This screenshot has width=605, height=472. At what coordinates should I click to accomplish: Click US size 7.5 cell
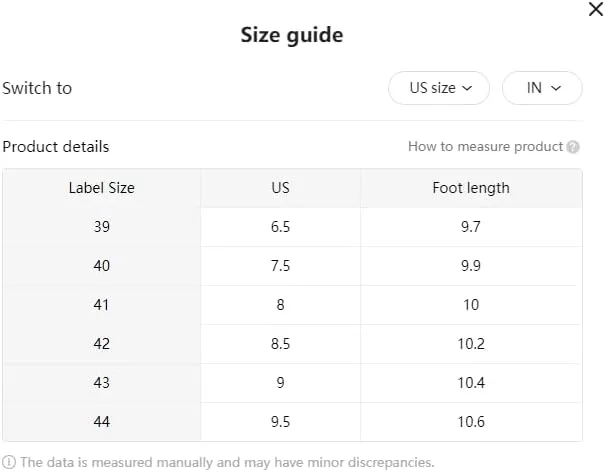pyautogui.click(x=281, y=266)
